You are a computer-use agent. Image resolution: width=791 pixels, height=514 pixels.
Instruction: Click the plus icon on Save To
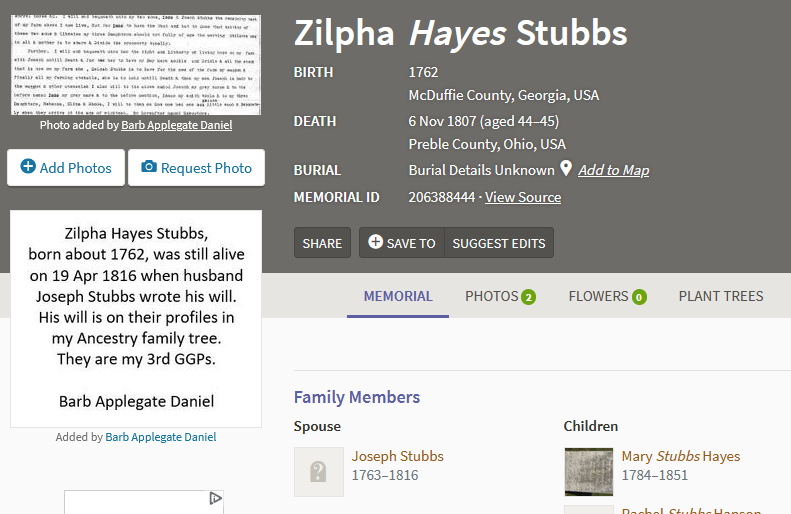coord(375,242)
